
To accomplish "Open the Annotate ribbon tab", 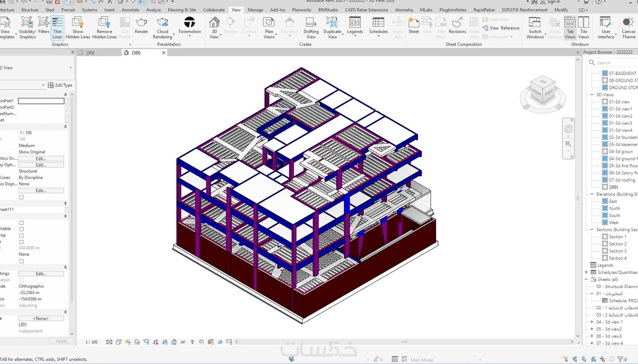I will (x=130, y=10).
